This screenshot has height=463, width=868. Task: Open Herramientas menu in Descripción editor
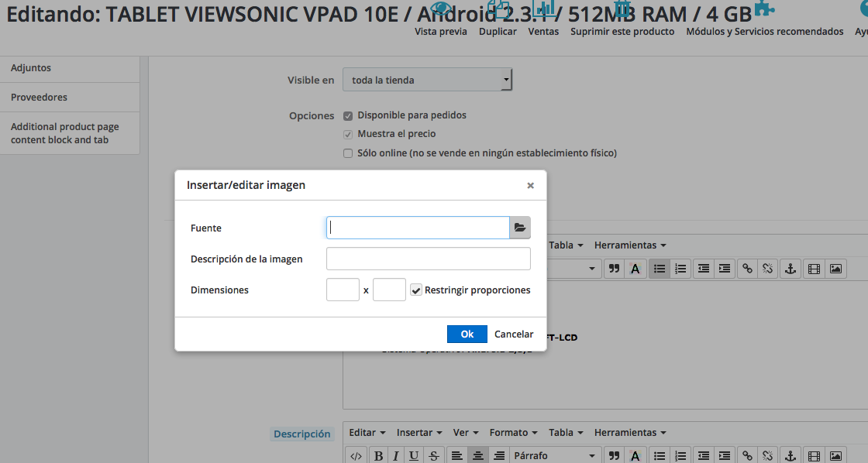point(630,433)
